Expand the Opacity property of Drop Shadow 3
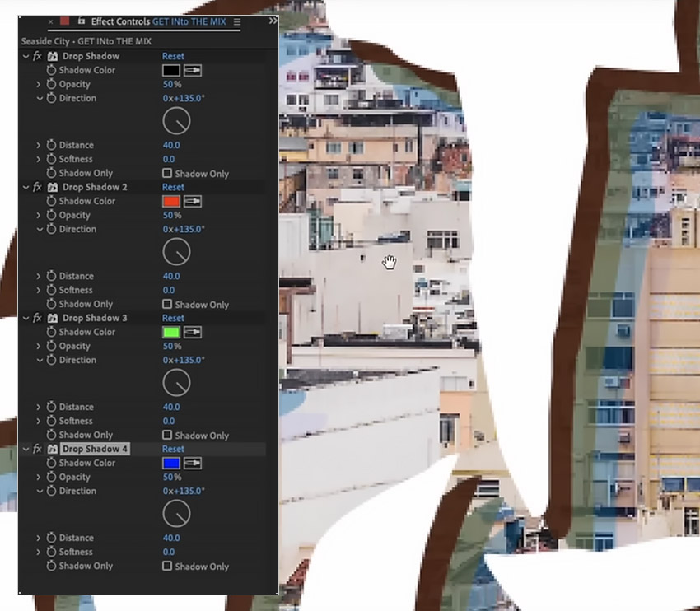 [x=39, y=347]
